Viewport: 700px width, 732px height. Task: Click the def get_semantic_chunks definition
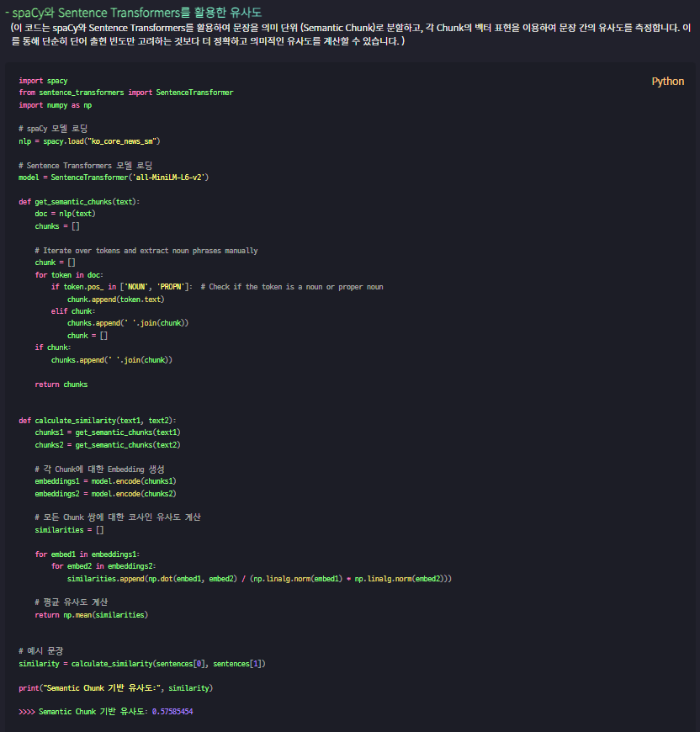[79, 202]
